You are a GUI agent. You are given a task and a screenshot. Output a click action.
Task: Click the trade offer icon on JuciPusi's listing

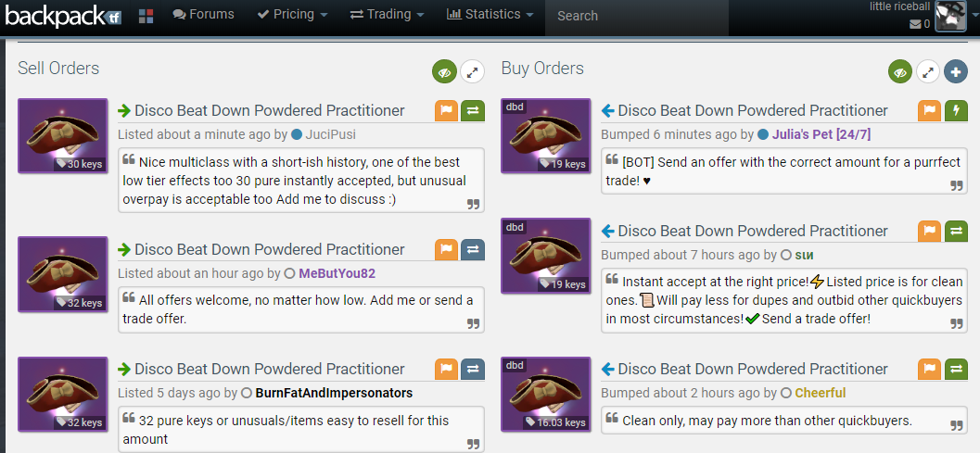tap(473, 110)
